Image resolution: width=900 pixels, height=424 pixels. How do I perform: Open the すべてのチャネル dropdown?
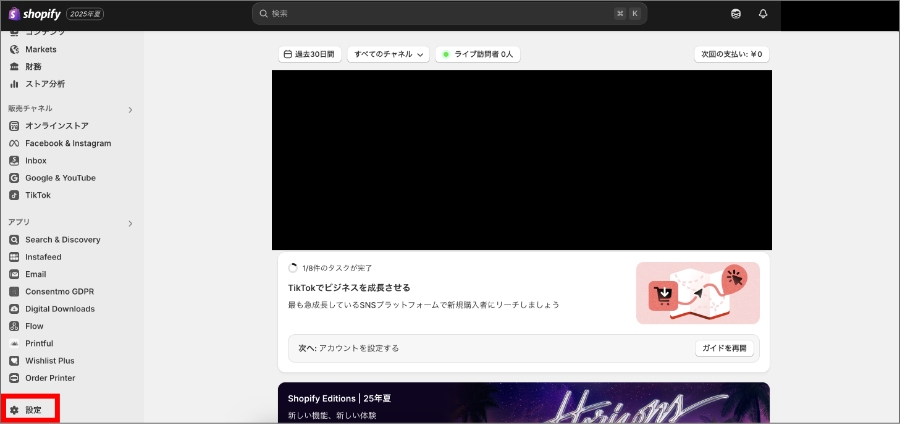(388, 55)
